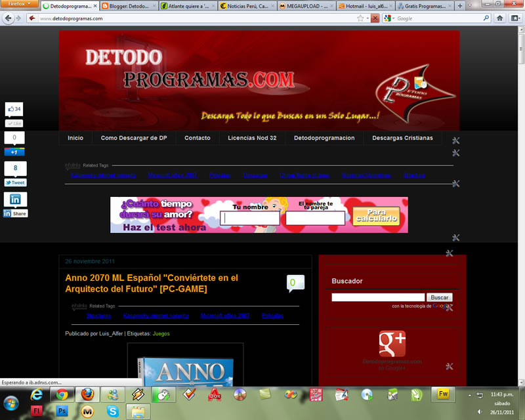This screenshot has height=420, width=525.
Task: Open Photoshop from the taskbar
Action: [62, 411]
